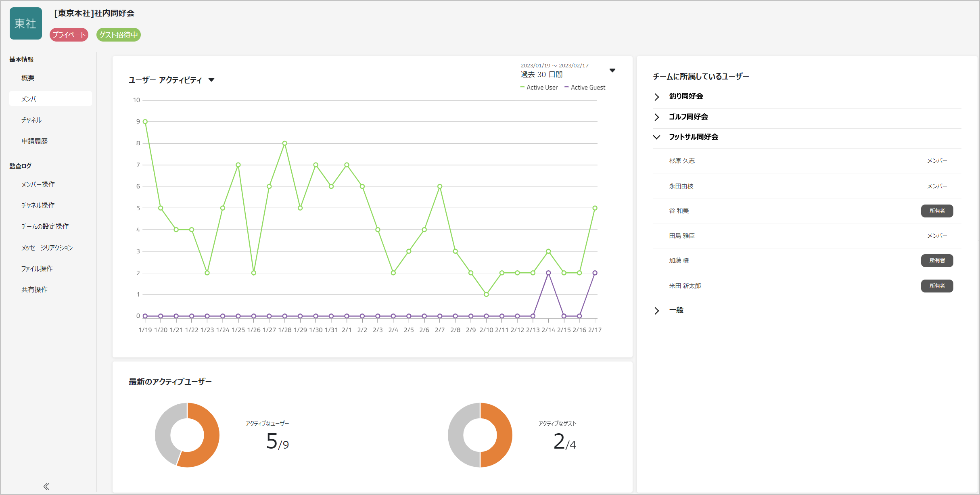Expand the 一般 team group
This screenshot has width=980, height=495.
pyautogui.click(x=657, y=310)
